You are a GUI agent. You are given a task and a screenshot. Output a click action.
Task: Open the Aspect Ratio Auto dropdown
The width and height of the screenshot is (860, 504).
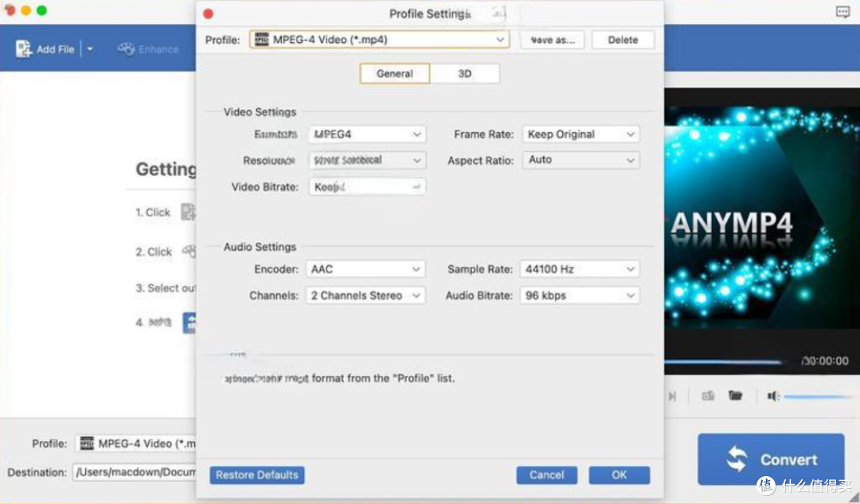(x=580, y=160)
